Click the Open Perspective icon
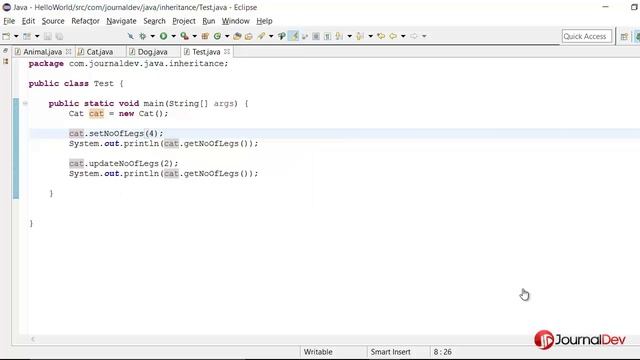 [x=624, y=37]
